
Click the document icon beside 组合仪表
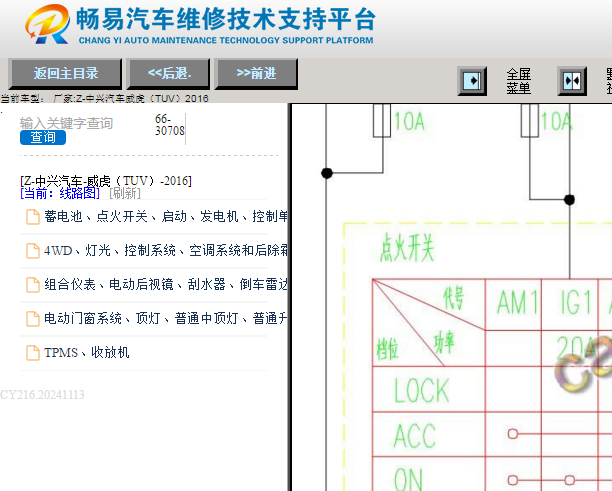pyautogui.click(x=33, y=285)
